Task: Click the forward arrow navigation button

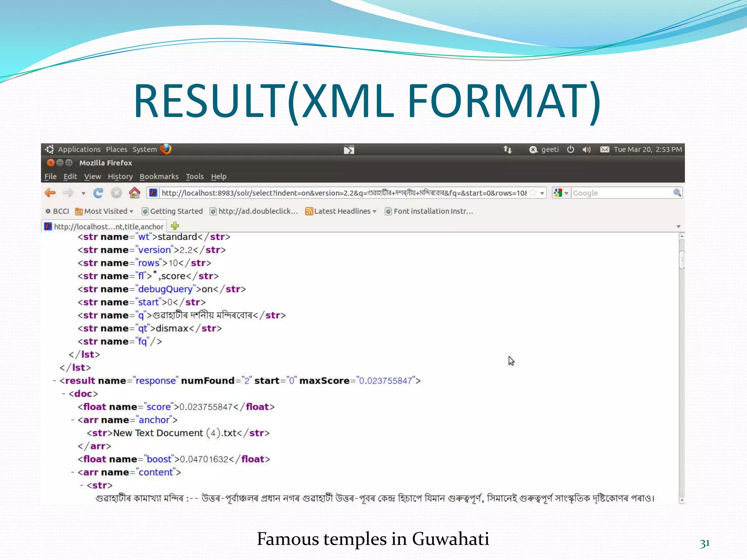Action: point(68,192)
